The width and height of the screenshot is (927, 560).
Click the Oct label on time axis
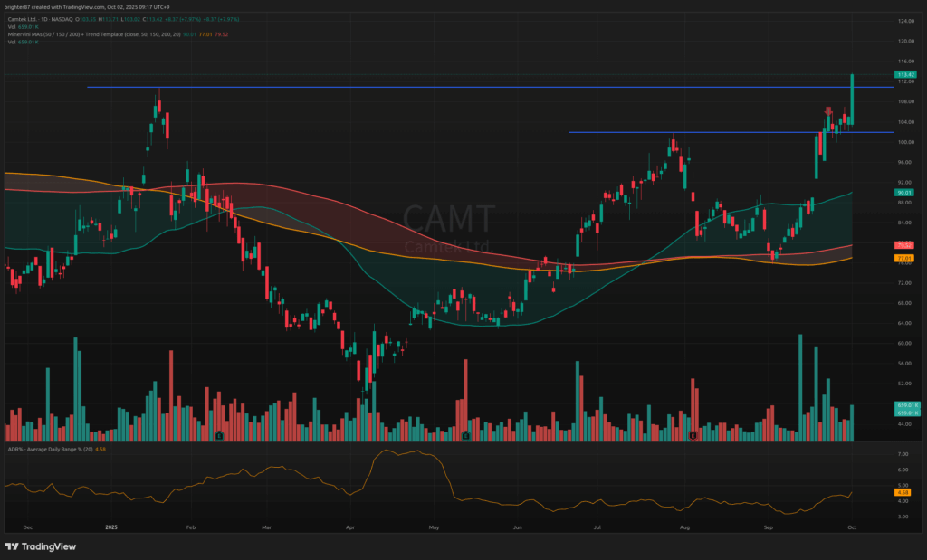tap(851, 526)
